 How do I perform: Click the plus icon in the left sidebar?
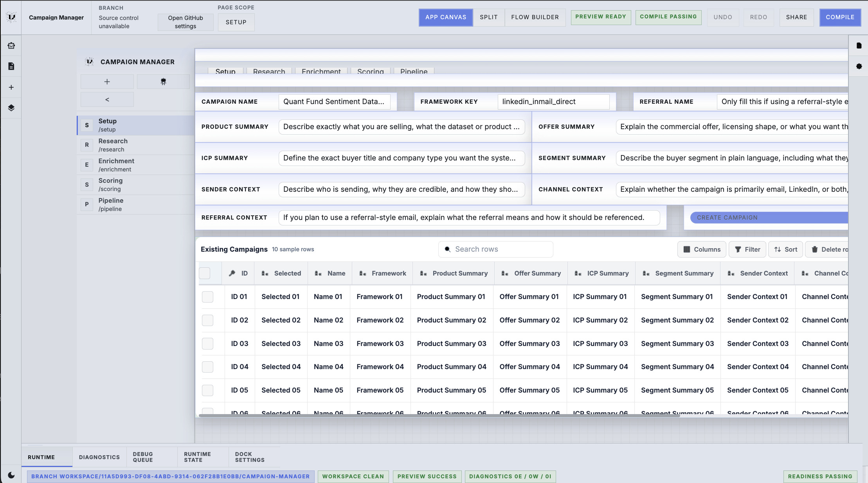tap(11, 87)
